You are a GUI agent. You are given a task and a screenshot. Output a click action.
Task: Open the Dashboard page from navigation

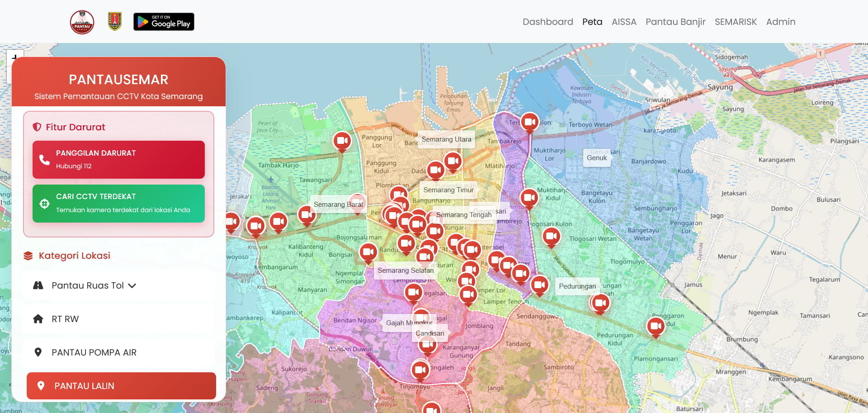(547, 22)
